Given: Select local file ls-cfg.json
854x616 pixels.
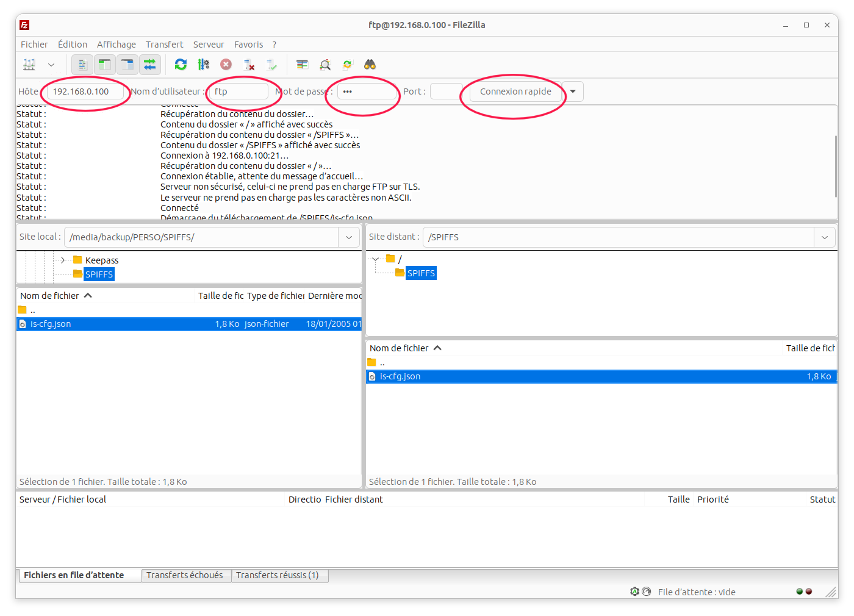Looking at the screenshot, I should [x=190, y=324].
